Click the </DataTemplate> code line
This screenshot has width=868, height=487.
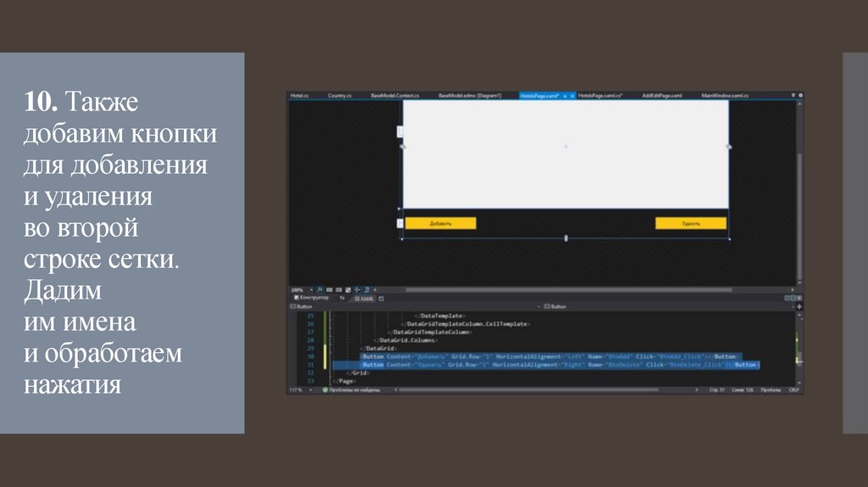440,316
